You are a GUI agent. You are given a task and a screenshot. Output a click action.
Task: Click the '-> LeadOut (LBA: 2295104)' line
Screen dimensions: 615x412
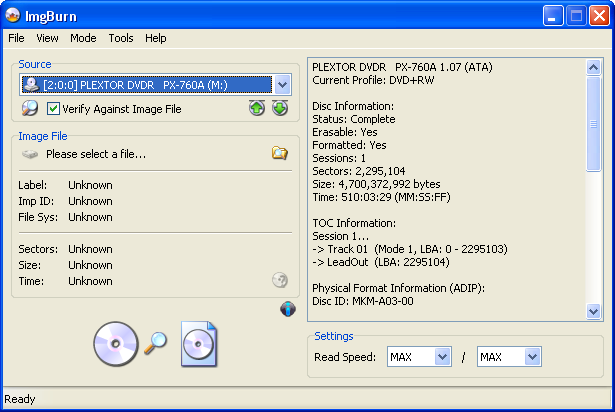click(x=381, y=262)
